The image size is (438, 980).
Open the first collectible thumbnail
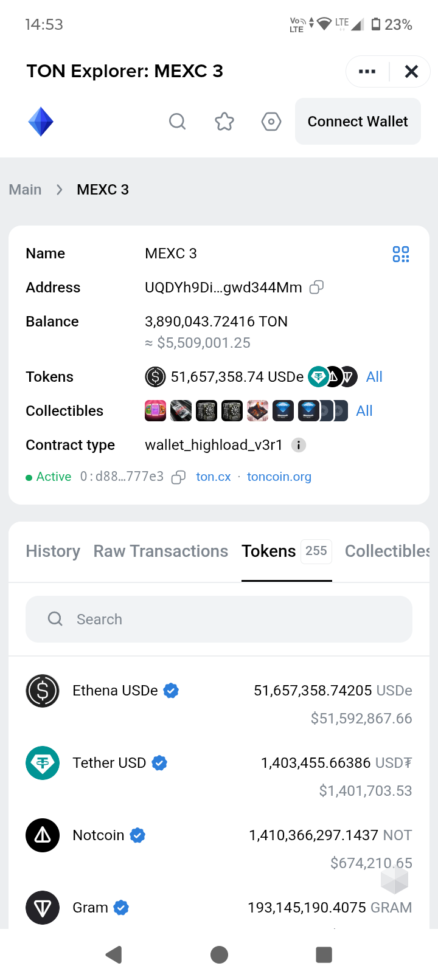point(155,411)
